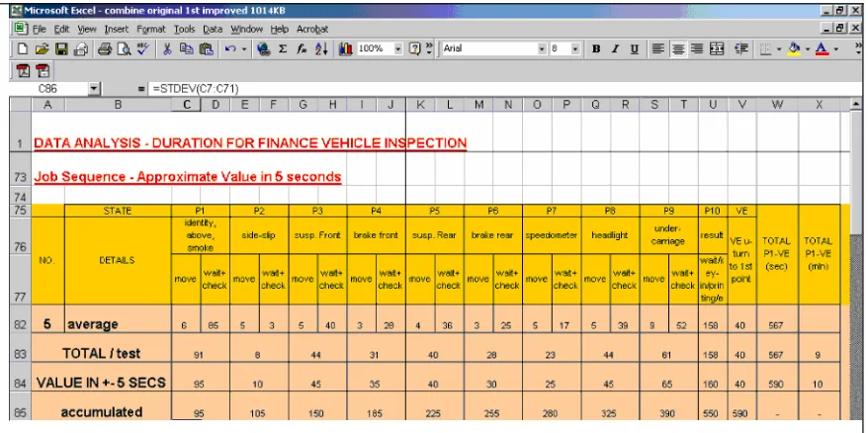Insert a hyperlink with the globe icon

click(x=264, y=49)
